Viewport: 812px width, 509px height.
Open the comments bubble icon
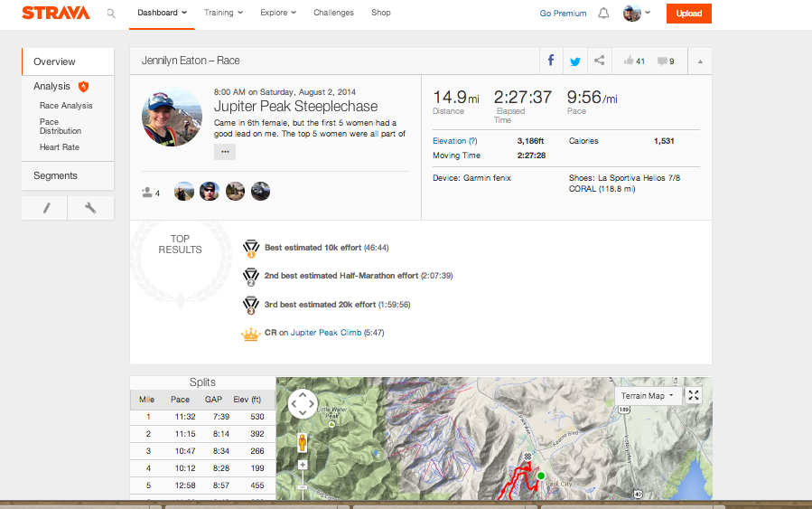(662, 61)
